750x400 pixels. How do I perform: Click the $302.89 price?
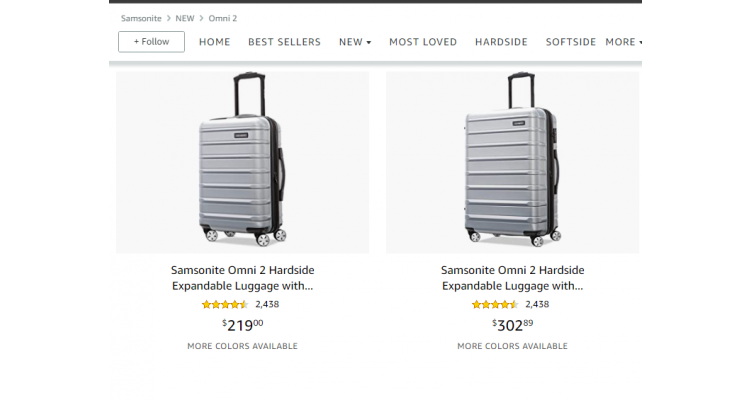[x=512, y=324]
